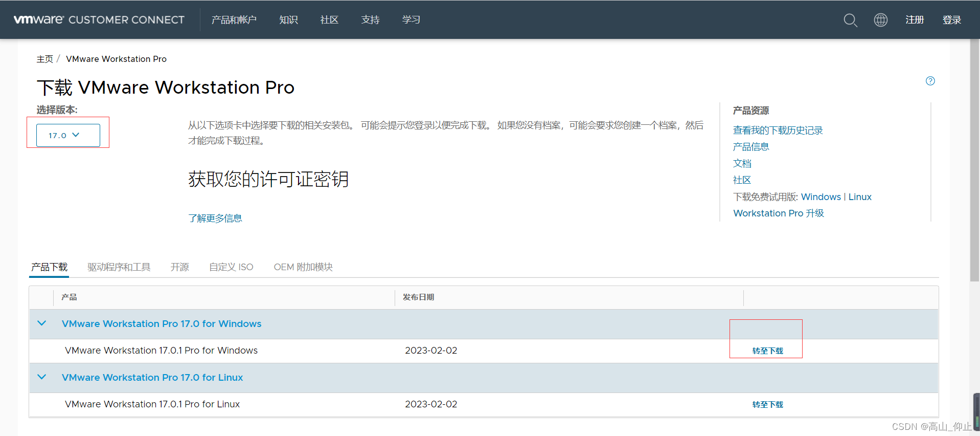The width and height of the screenshot is (980, 436).
Task: Click the 获取您的许可证密钥 heading
Action: click(x=268, y=179)
